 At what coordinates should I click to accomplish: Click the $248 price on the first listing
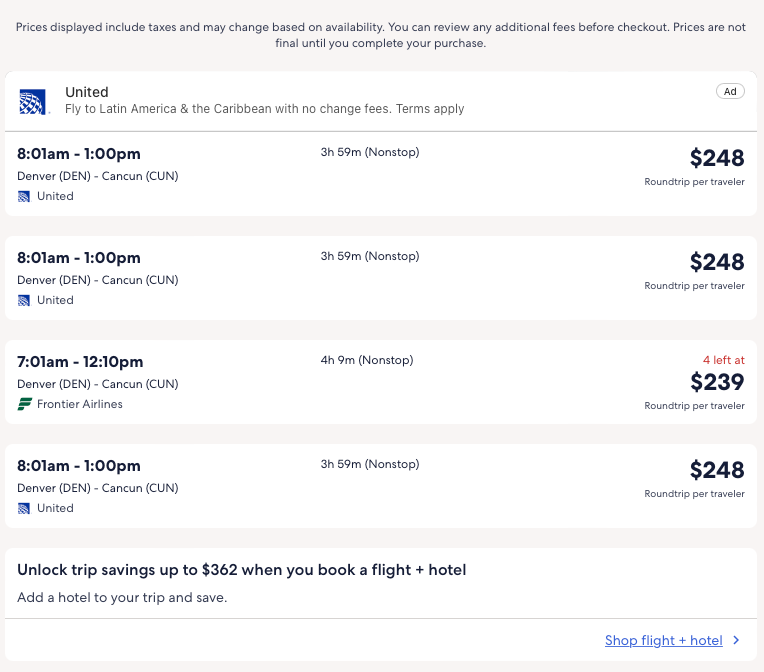point(717,158)
